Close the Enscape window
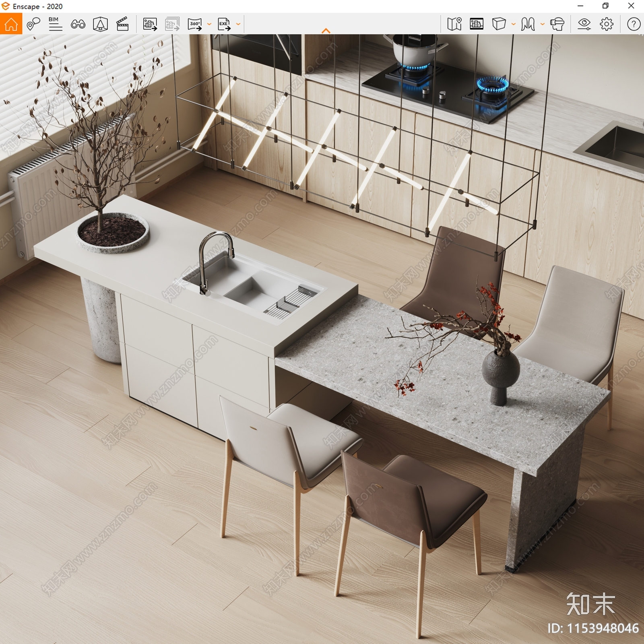 pos(631,6)
